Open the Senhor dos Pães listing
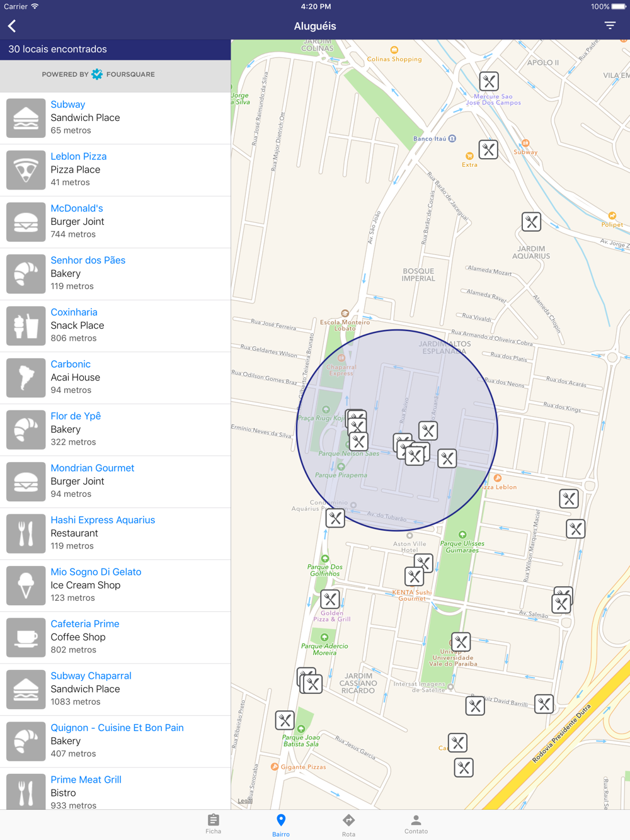 tap(115, 274)
